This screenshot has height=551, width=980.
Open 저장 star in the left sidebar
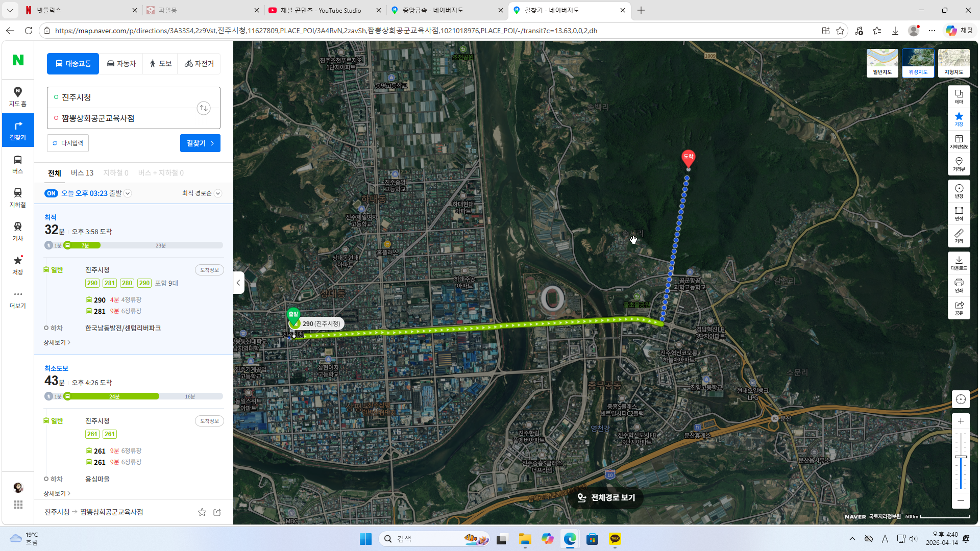18,265
